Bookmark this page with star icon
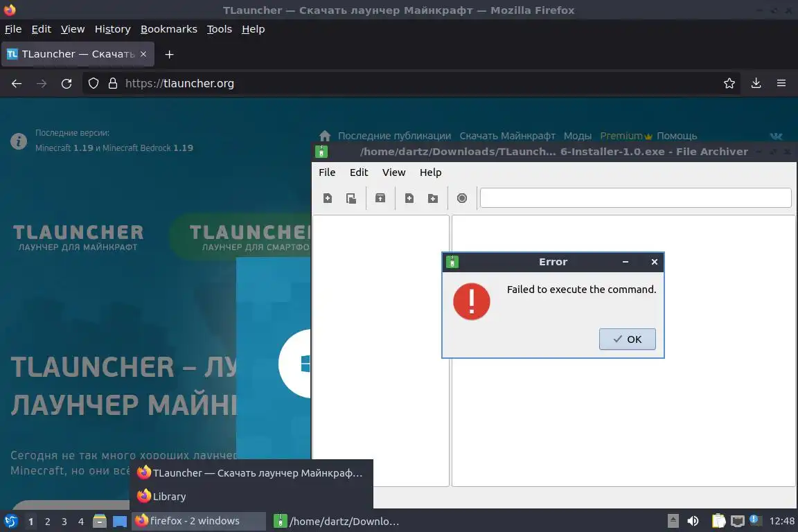The height and width of the screenshot is (532, 798). tap(729, 84)
